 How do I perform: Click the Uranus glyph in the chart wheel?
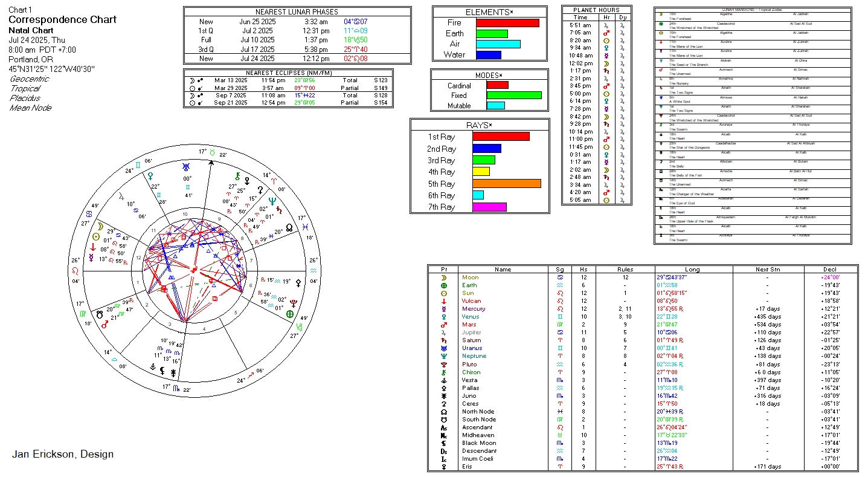coord(187,167)
